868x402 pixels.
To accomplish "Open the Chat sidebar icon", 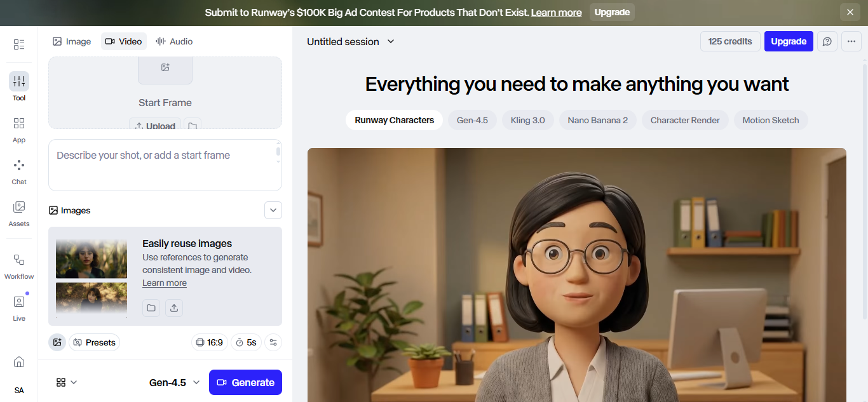I will point(19,171).
